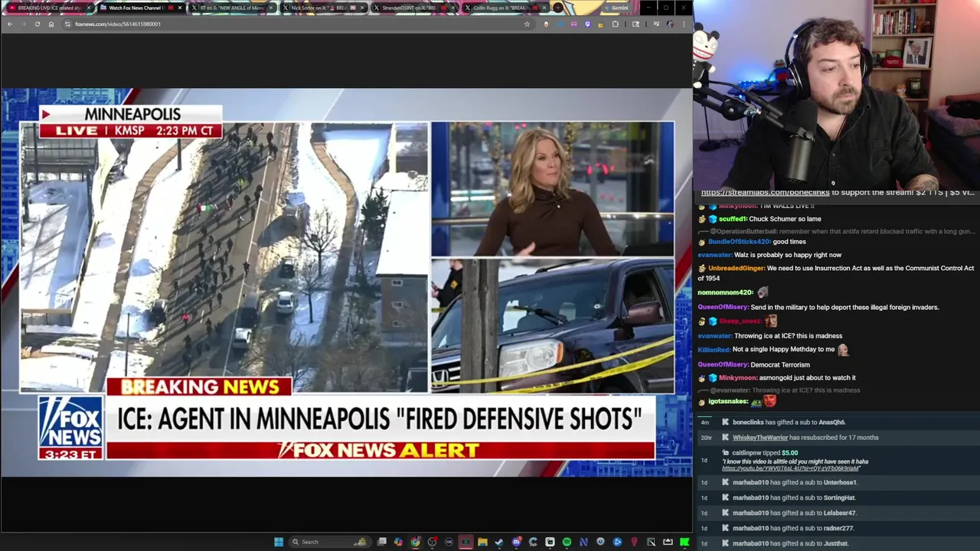Click the Windows taskbar Search box
The width and height of the screenshot is (980, 551).
pos(330,542)
